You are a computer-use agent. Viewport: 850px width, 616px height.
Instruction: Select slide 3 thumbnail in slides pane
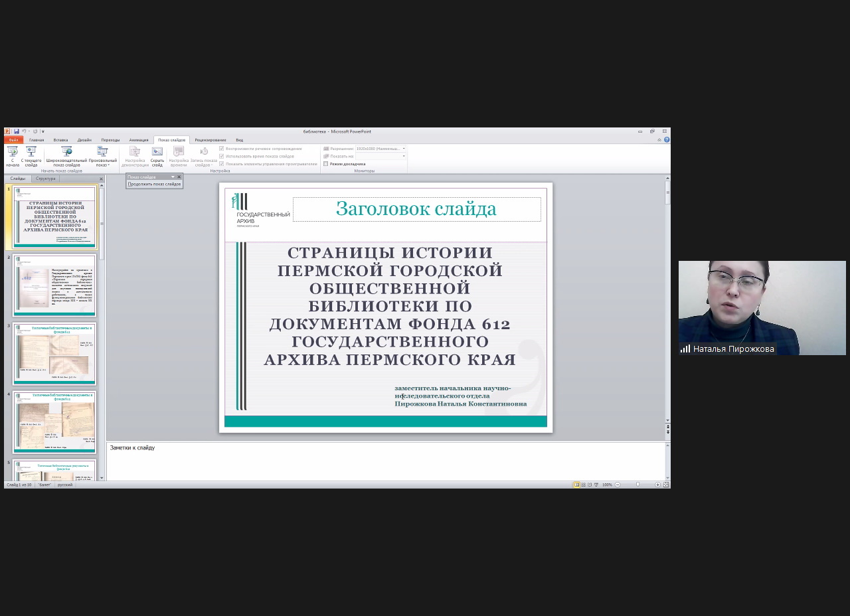pos(54,354)
